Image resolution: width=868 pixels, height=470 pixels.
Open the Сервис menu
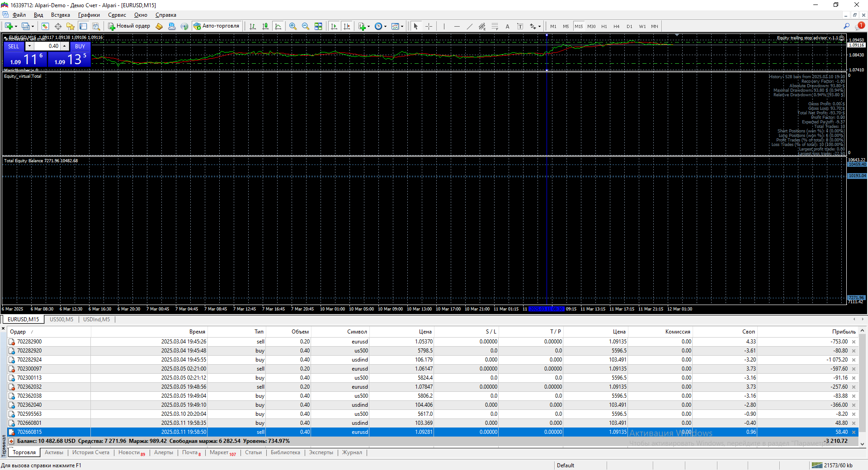[x=117, y=15]
